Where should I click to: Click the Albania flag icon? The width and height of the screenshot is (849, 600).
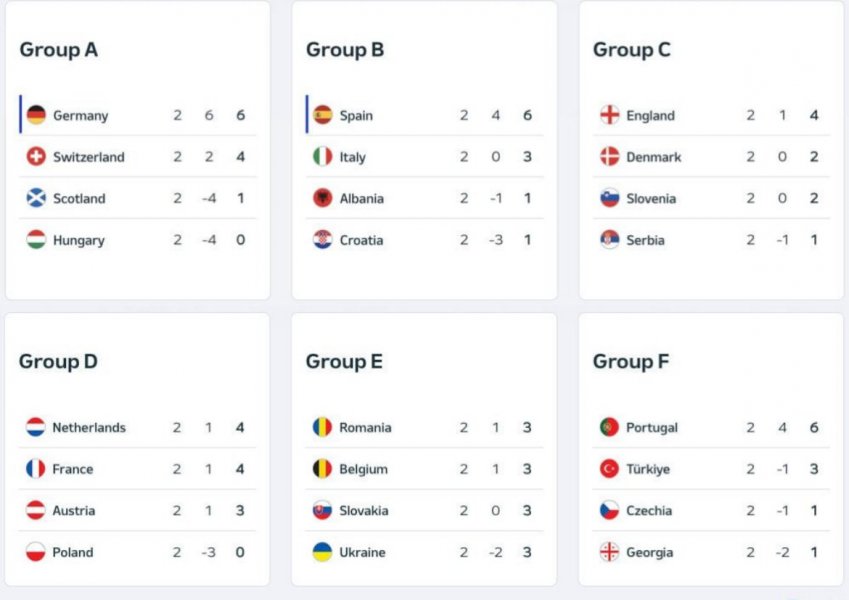click(322, 198)
